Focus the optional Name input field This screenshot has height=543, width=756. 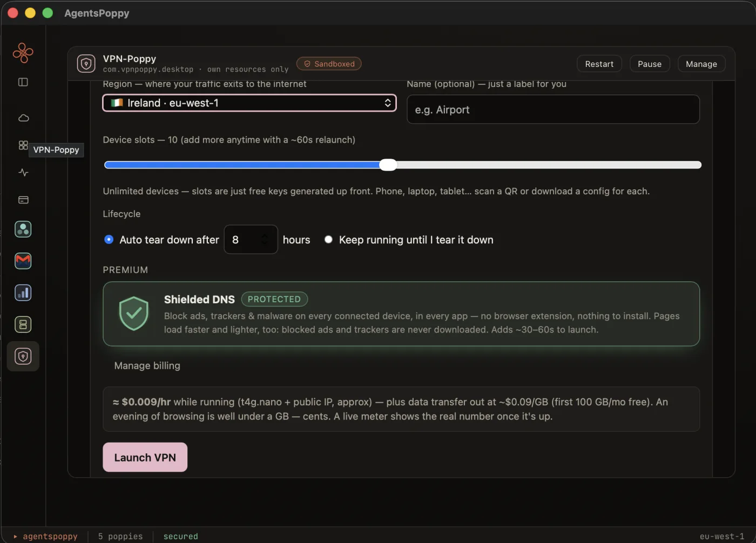click(x=553, y=110)
